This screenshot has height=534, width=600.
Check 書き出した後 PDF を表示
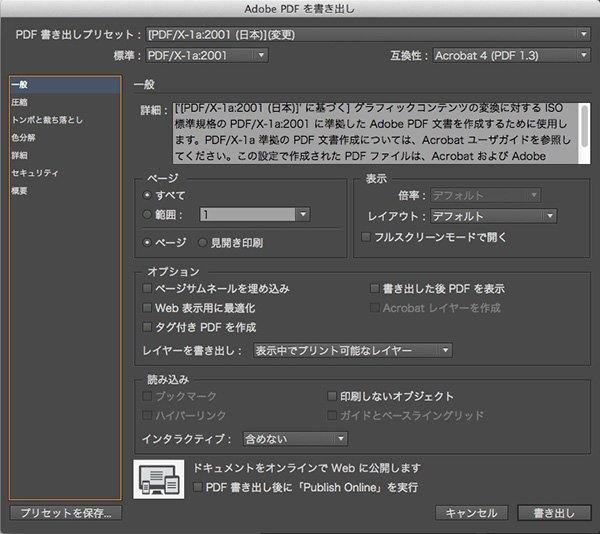[375, 288]
